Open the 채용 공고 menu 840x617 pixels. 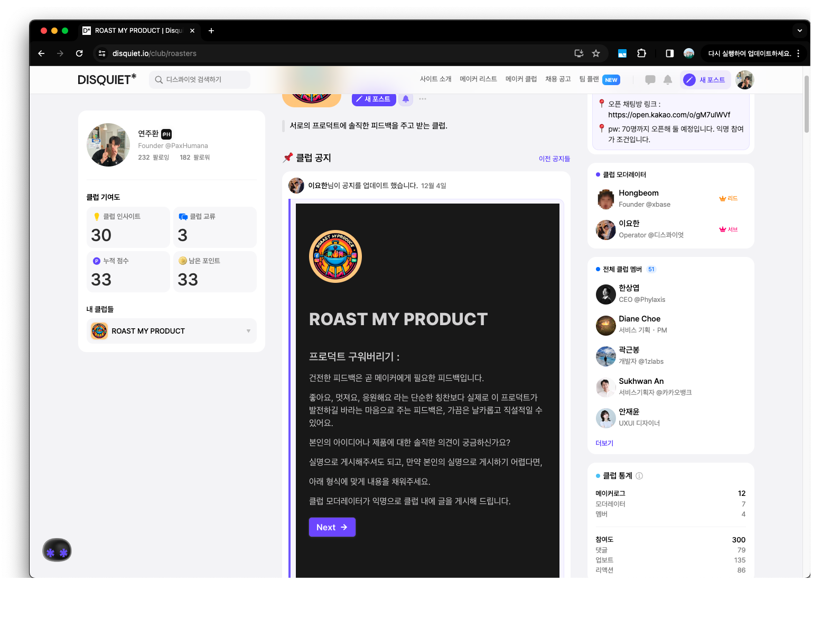(x=558, y=79)
